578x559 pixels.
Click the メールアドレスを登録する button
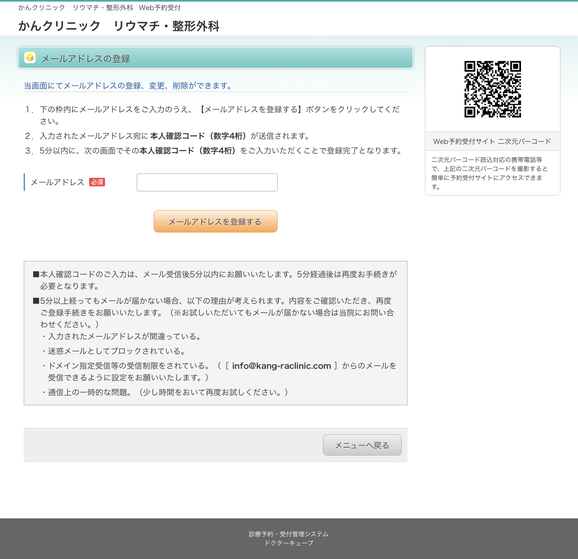pyautogui.click(x=215, y=221)
